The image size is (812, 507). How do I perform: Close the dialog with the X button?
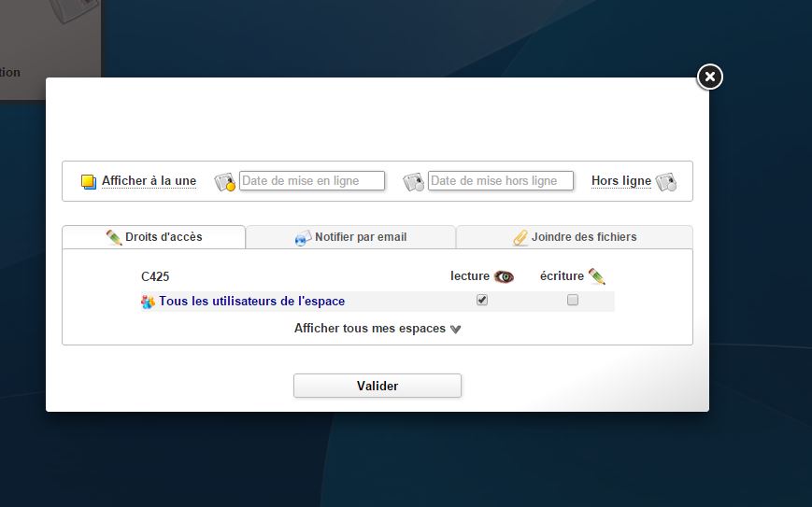[x=710, y=77]
